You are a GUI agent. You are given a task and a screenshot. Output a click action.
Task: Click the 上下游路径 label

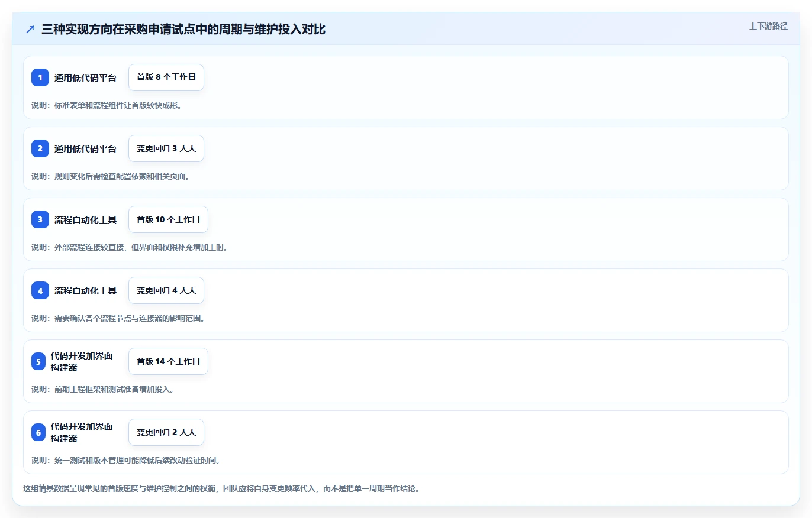coord(768,26)
